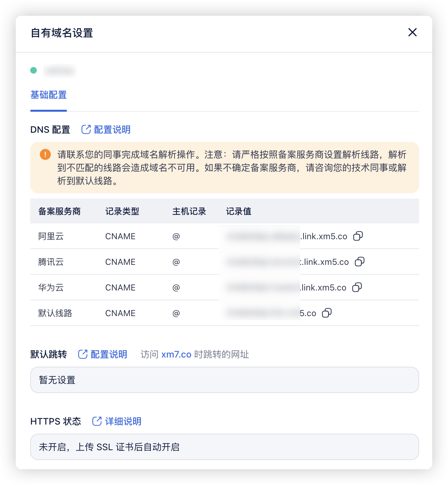Copy the 默认线路 record value
This screenshot has height=485, width=448.
click(x=327, y=313)
